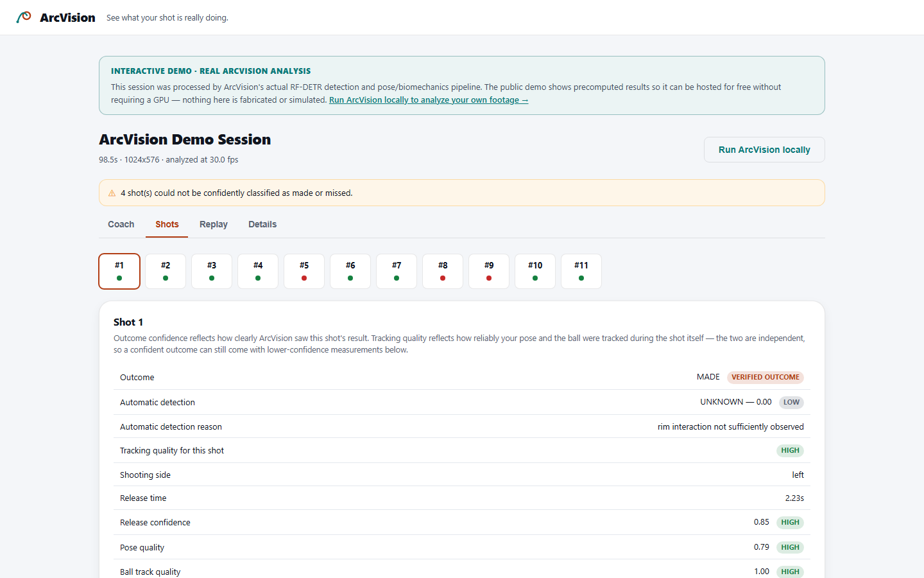Click the HIGH badge in Ball track quality row
This screenshot has width=924, height=578.
click(790, 572)
